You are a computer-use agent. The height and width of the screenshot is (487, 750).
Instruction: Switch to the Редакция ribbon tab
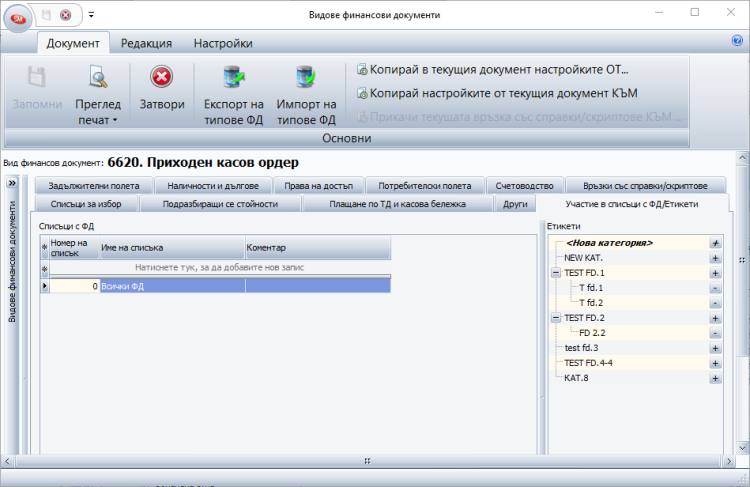tap(146, 43)
